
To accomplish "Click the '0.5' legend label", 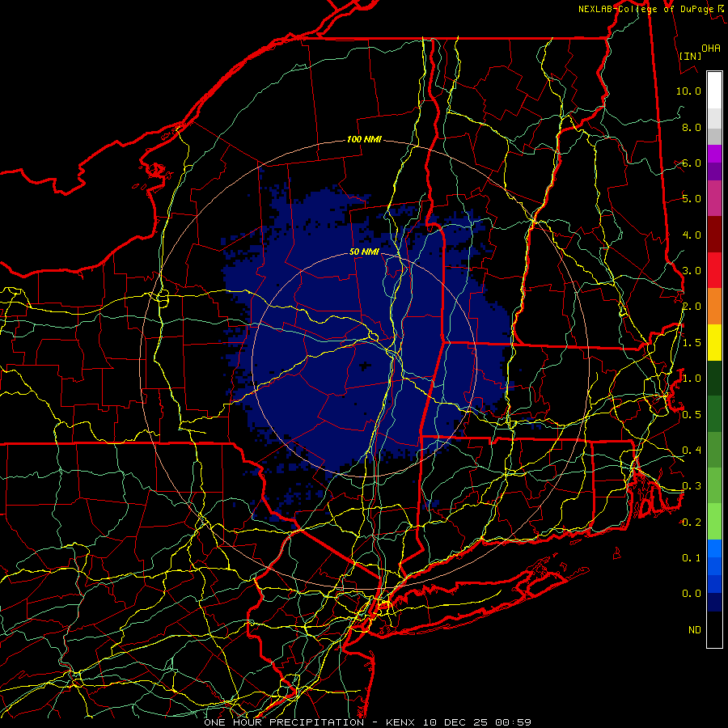I will 692,414.
